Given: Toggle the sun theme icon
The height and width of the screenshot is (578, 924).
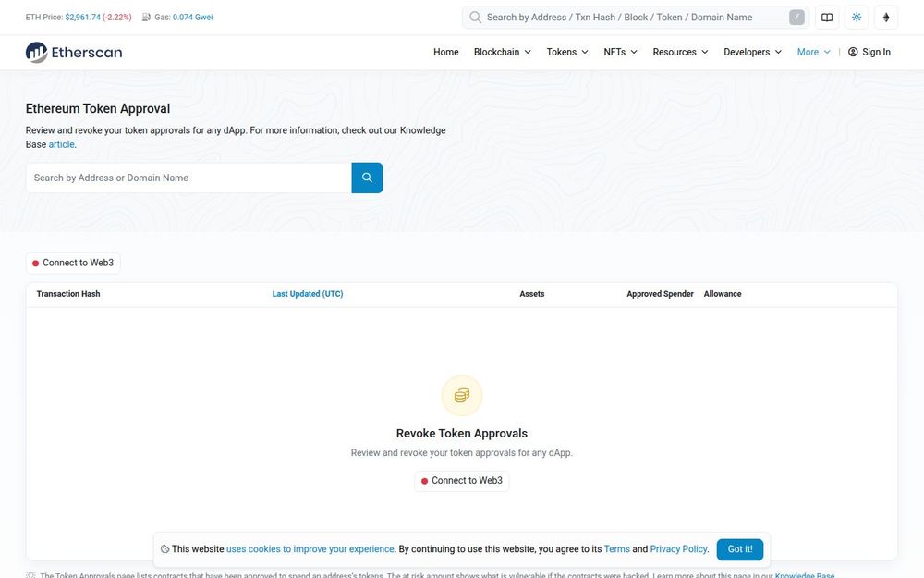Looking at the screenshot, I should point(857,17).
